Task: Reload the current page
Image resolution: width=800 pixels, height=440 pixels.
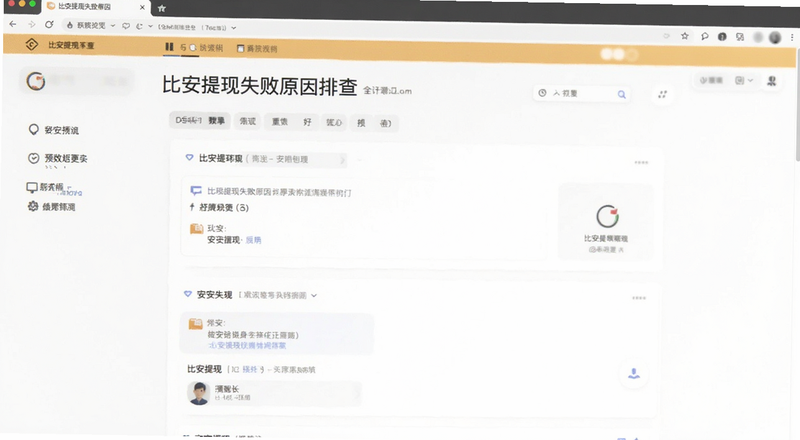Action: point(49,25)
